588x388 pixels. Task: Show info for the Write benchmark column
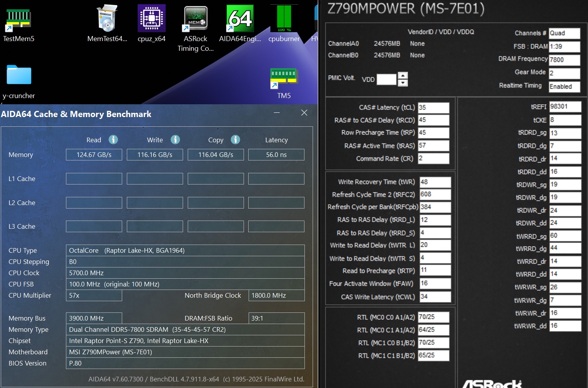[175, 140]
